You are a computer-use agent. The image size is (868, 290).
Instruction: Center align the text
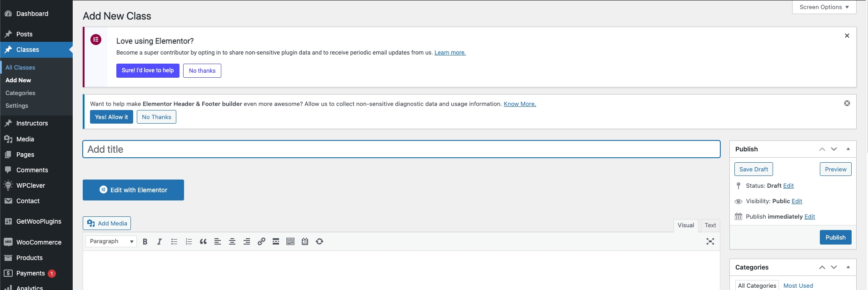pyautogui.click(x=232, y=242)
